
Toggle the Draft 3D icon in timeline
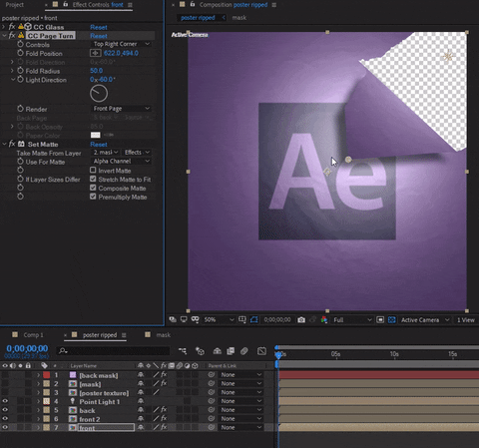pyautogui.click(x=200, y=351)
